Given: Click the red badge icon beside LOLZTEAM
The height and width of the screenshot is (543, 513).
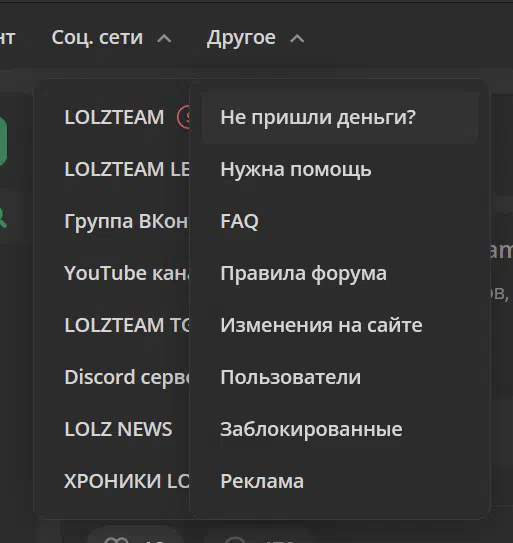Looking at the screenshot, I should point(183,117).
